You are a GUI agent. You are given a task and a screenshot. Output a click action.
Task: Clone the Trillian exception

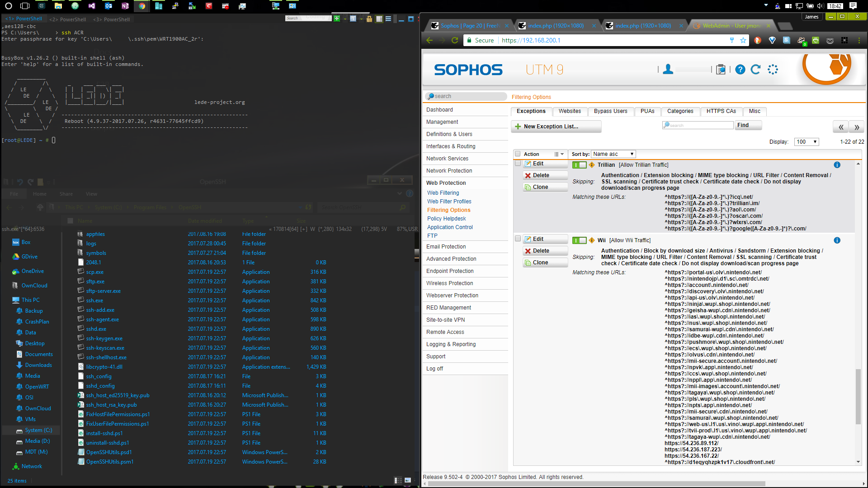pos(545,187)
